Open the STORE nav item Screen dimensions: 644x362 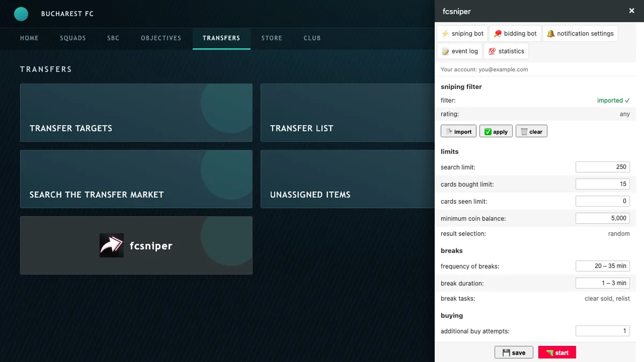[x=272, y=38]
